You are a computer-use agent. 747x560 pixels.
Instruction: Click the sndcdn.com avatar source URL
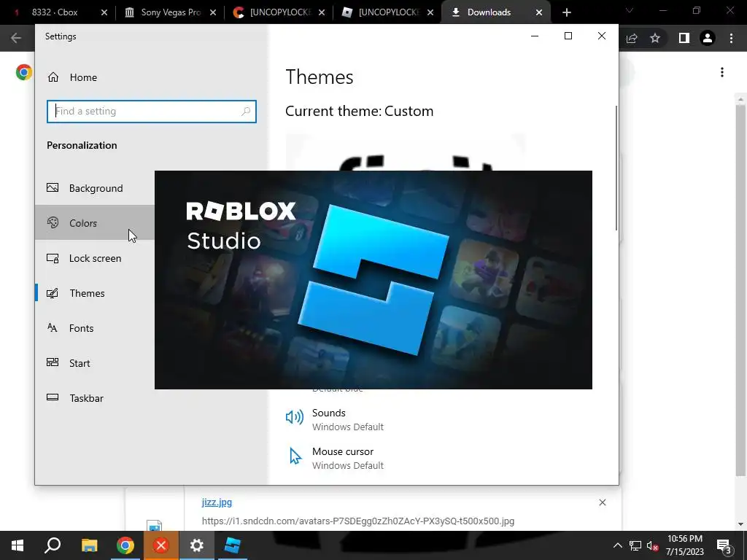point(357,521)
